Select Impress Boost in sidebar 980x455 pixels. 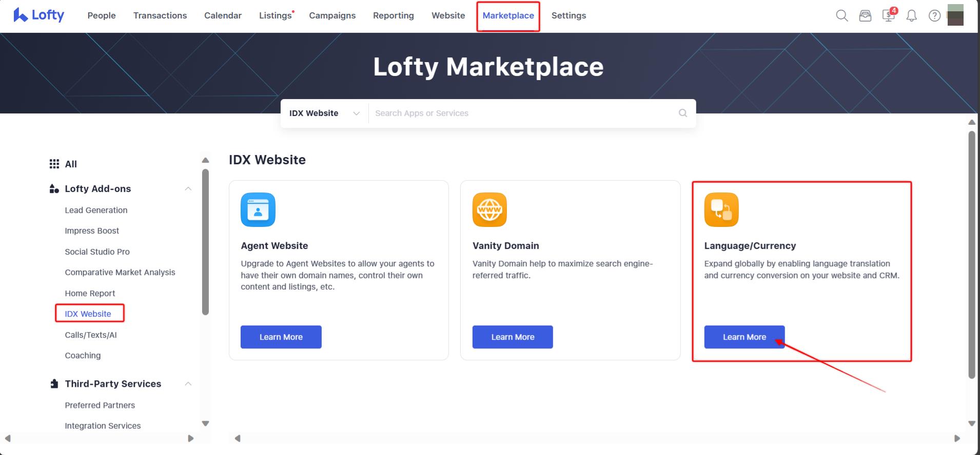coord(92,231)
